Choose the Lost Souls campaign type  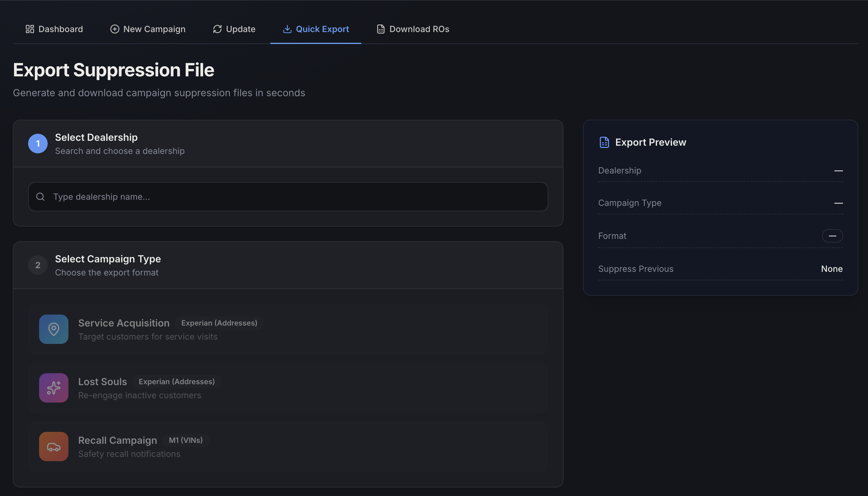coord(288,388)
